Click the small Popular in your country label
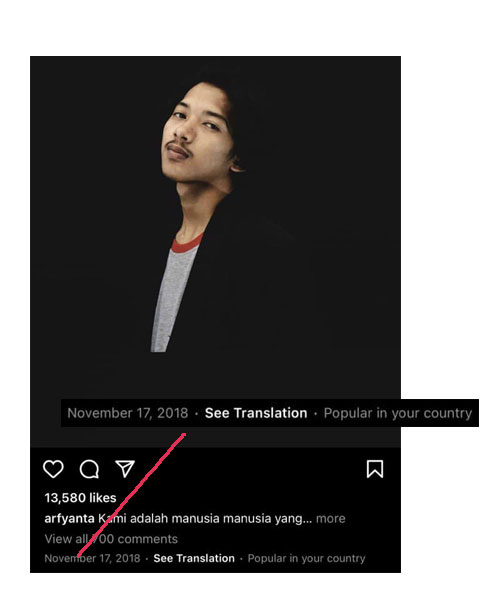The image size is (500, 600). [x=306, y=558]
